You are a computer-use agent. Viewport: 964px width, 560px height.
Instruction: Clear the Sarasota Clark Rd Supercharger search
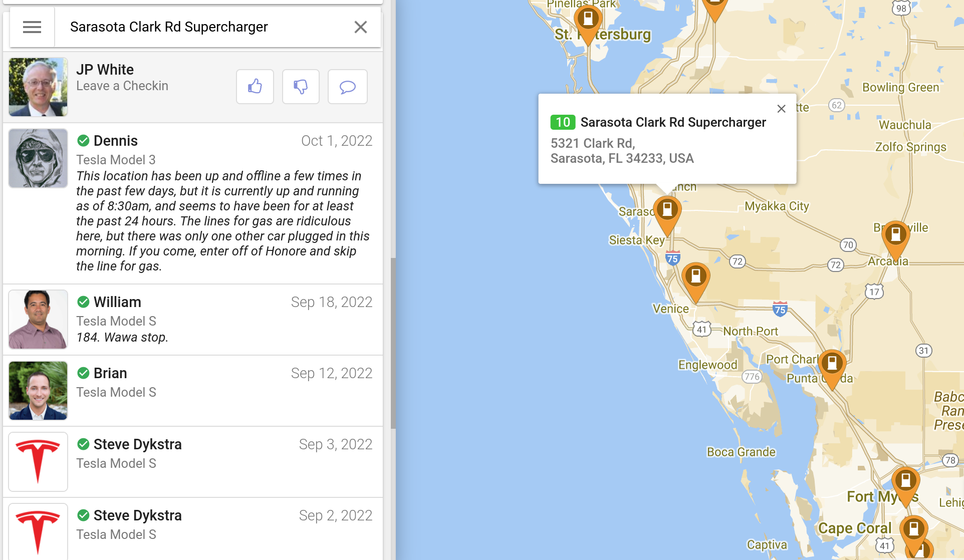[360, 27]
